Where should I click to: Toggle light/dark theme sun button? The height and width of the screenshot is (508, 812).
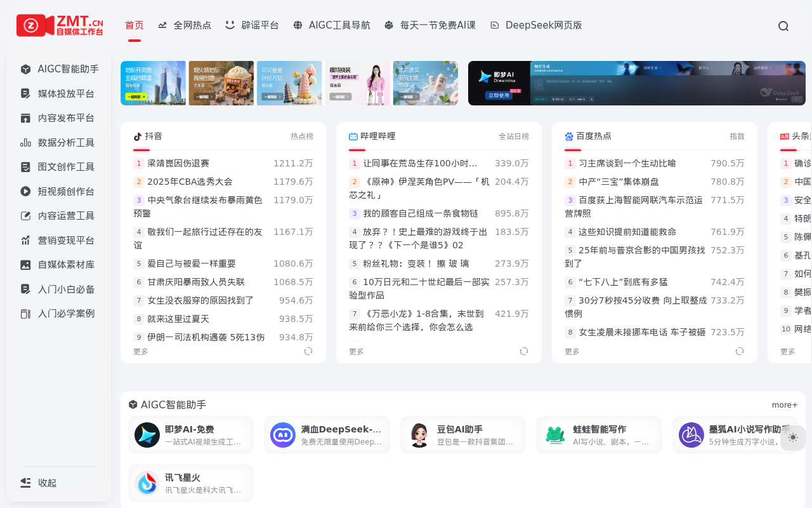tap(793, 438)
